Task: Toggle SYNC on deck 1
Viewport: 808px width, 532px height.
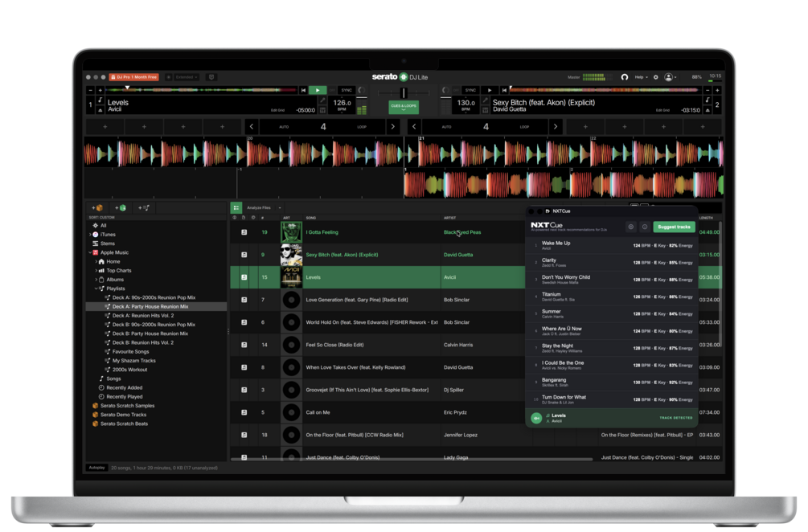Action: click(347, 90)
